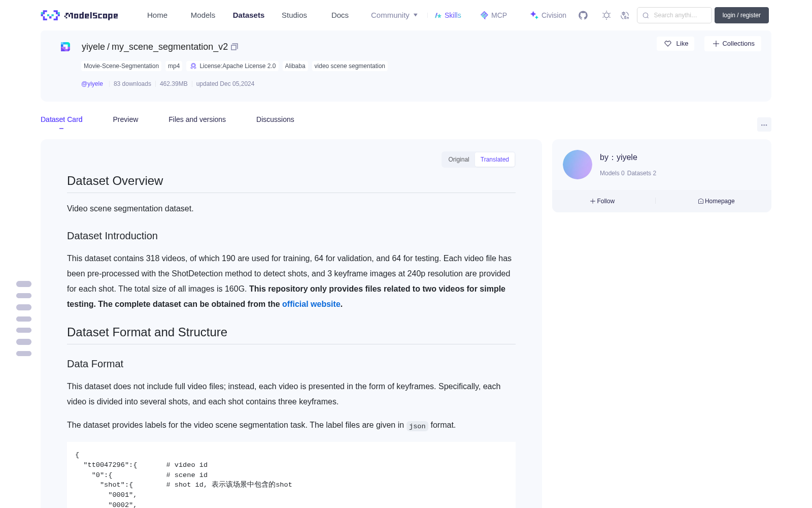Switch to the Files and versions tab
Image resolution: width=812 pixels, height=508 pixels.
tap(197, 119)
